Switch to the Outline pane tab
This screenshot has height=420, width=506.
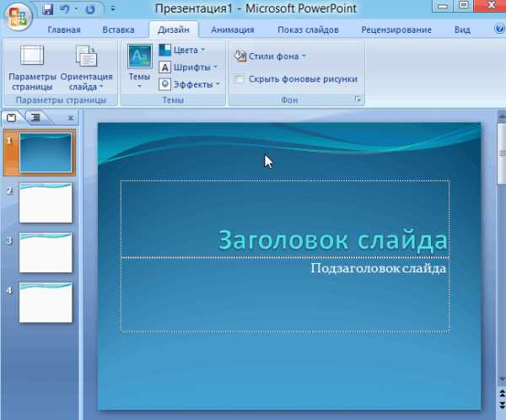click(x=35, y=117)
